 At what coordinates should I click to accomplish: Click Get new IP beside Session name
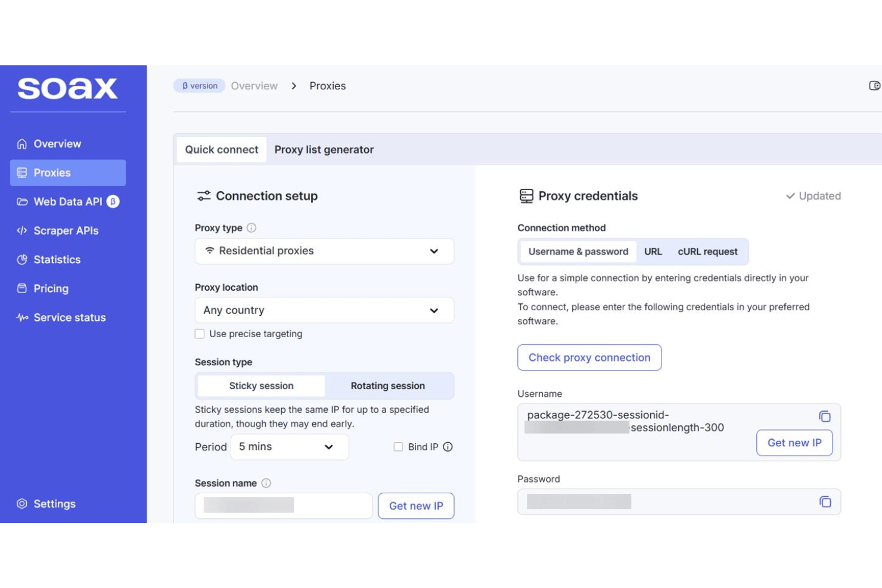point(416,506)
